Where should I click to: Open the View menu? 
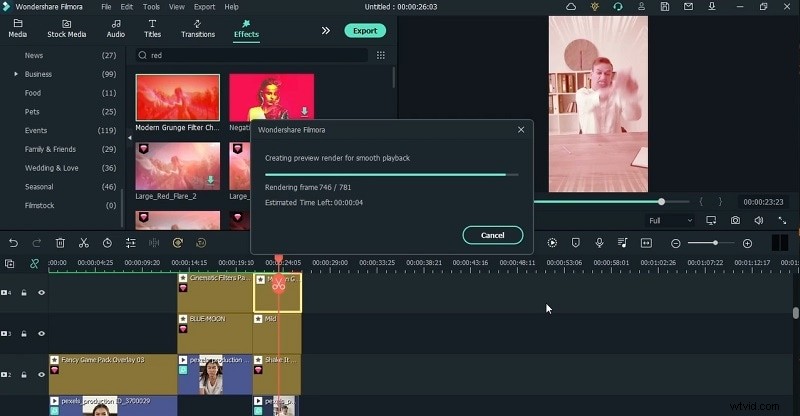pyautogui.click(x=177, y=7)
